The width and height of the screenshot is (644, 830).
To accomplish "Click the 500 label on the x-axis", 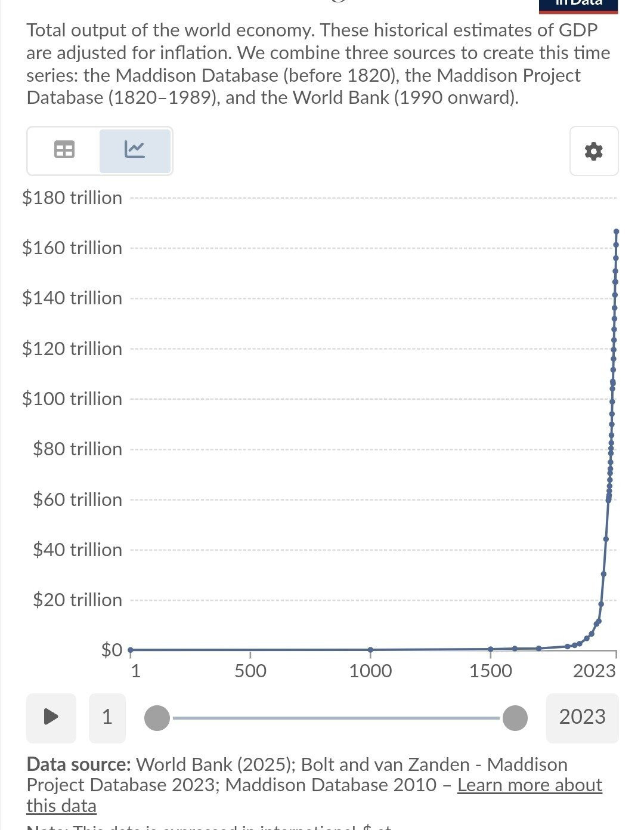I will coord(250,671).
